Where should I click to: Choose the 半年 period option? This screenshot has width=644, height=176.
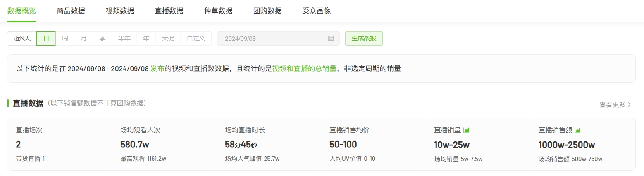pos(124,38)
